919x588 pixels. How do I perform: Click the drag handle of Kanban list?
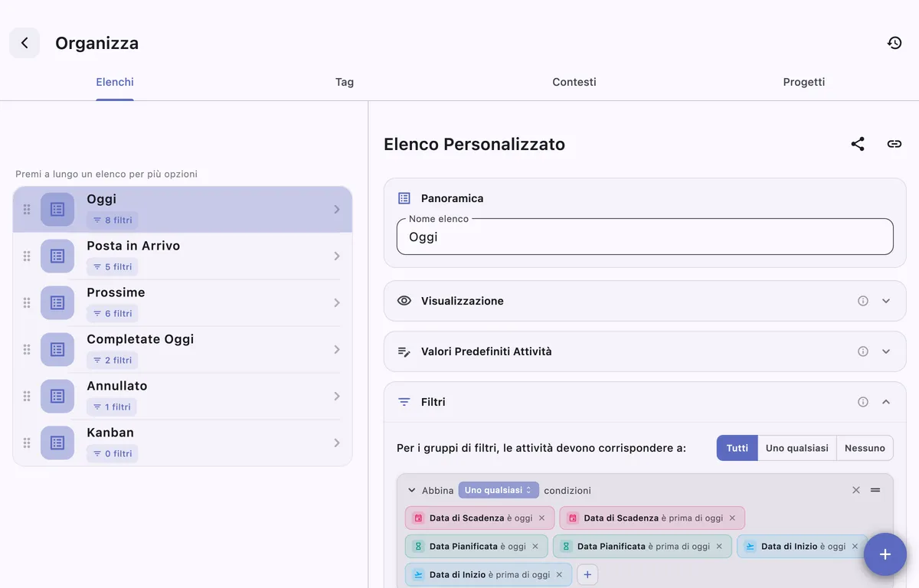click(27, 443)
